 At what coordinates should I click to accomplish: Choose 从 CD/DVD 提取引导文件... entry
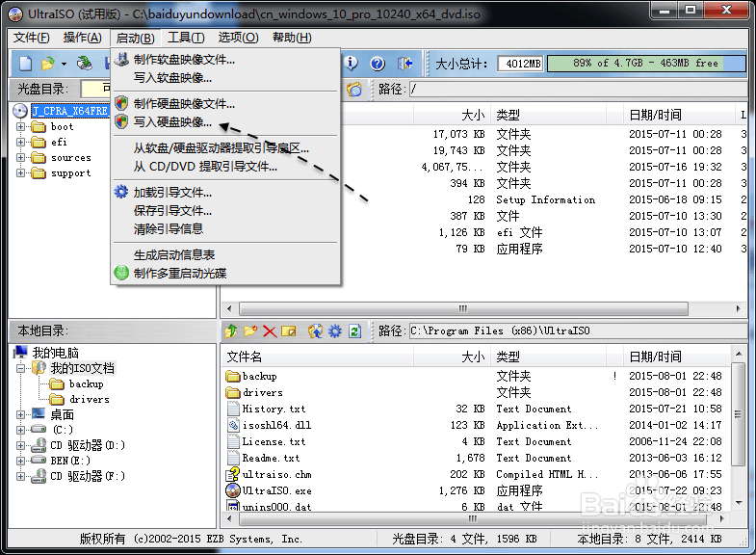[225, 167]
